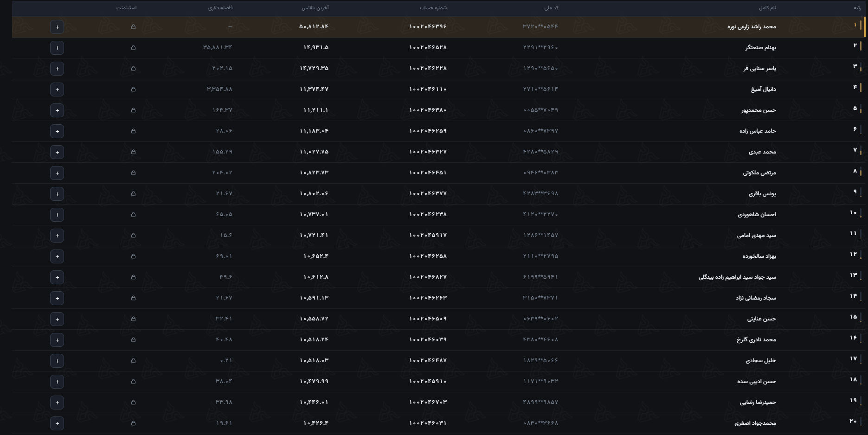
Task: Click the lock icon for محمد عبدی
Action: (x=133, y=152)
